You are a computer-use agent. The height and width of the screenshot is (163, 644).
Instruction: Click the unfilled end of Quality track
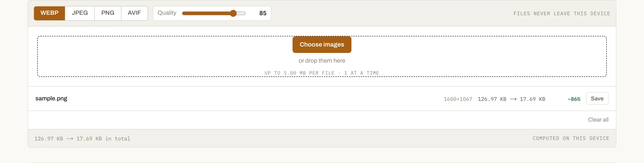pos(241,13)
